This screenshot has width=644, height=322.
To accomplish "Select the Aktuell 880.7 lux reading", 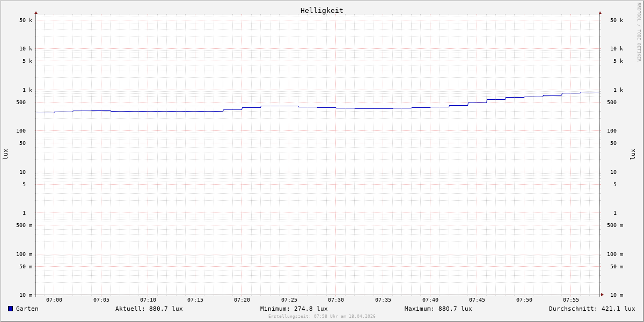I will (149, 309).
